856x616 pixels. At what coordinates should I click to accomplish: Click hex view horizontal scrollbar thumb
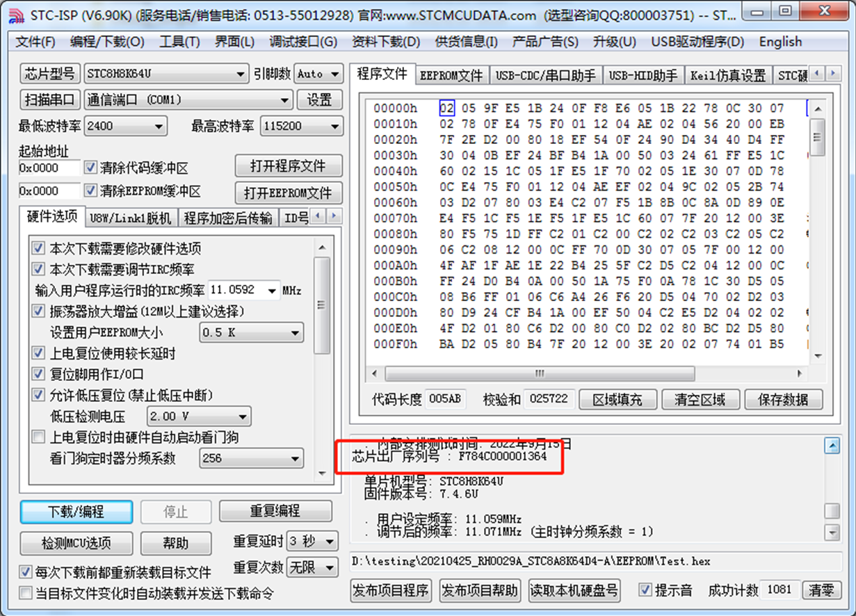pos(540,373)
